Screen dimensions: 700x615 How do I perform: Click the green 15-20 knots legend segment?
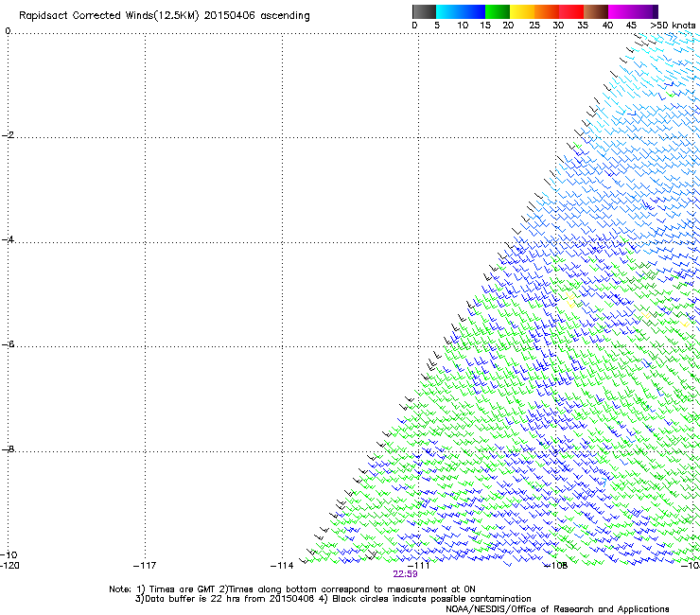point(498,11)
